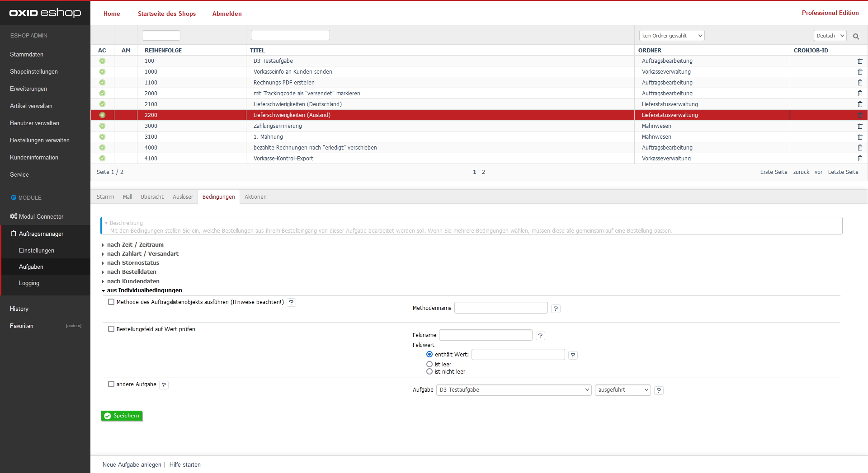The image size is (868, 473).
Task: Click the 'Neue Aufgabe anlegen' link
Action: [132, 465]
